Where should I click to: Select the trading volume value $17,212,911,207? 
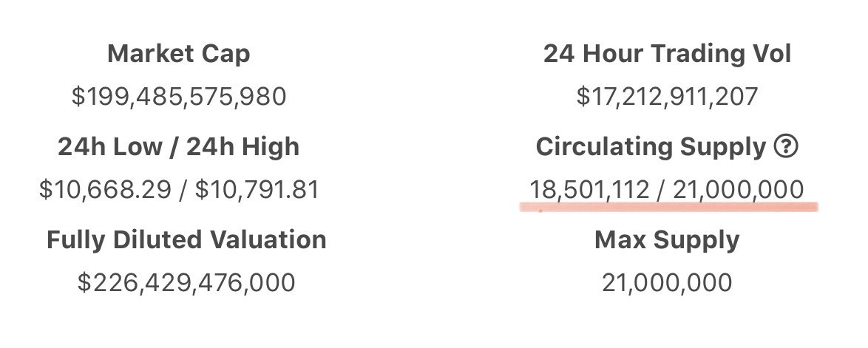[x=667, y=97]
